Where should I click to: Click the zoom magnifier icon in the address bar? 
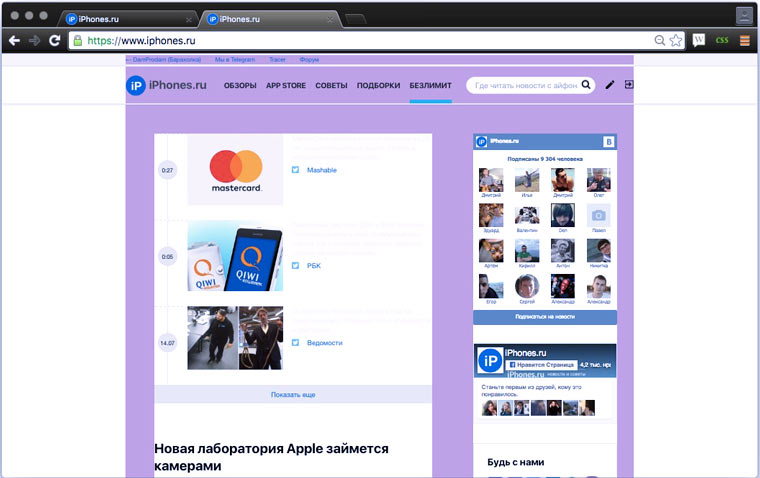(x=660, y=41)
